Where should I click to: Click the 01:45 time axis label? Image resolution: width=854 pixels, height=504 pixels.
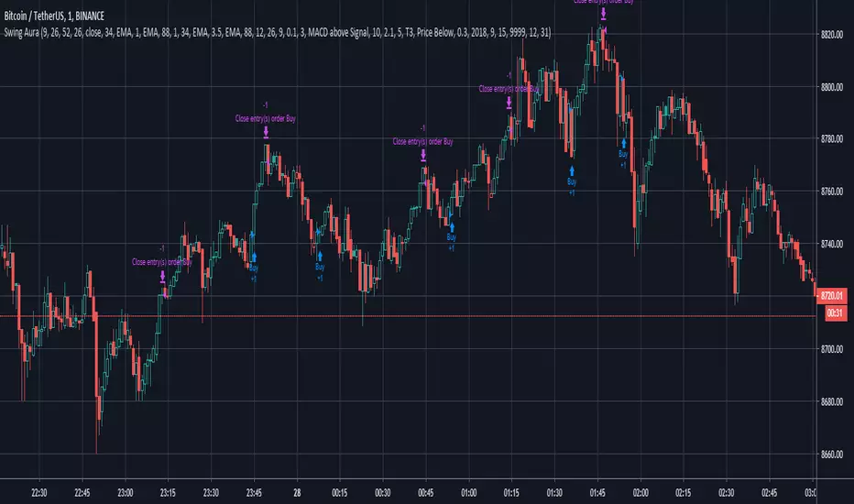pos(597,493)
